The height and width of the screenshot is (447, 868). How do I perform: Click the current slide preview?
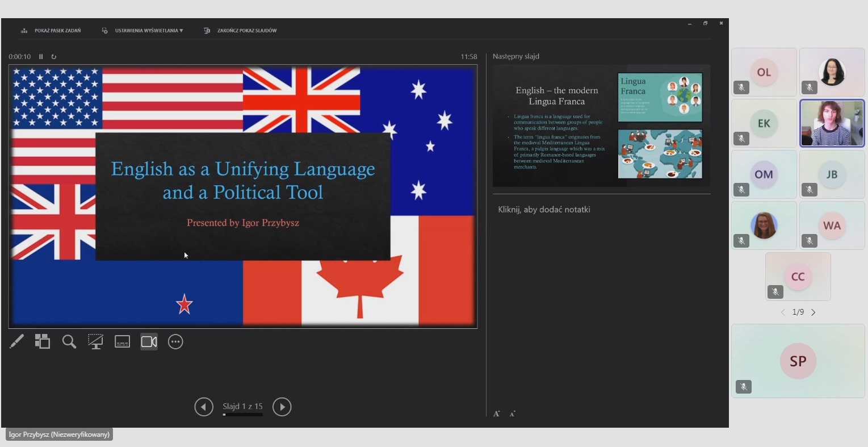pos(243,197)
